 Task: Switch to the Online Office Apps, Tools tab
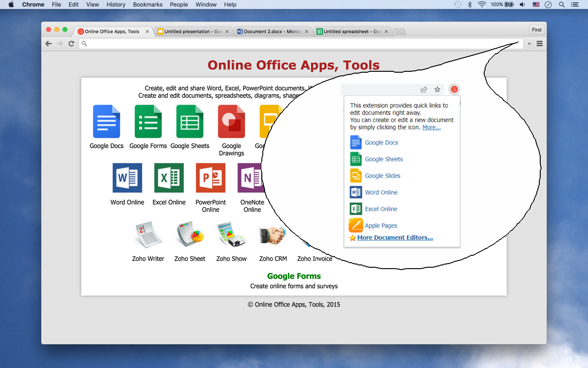tap(113, 32)
